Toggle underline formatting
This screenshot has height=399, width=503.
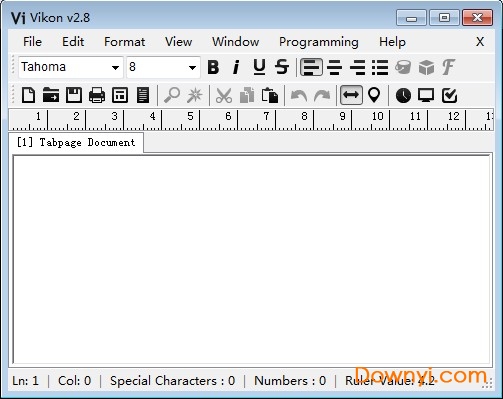coord(259,67)
